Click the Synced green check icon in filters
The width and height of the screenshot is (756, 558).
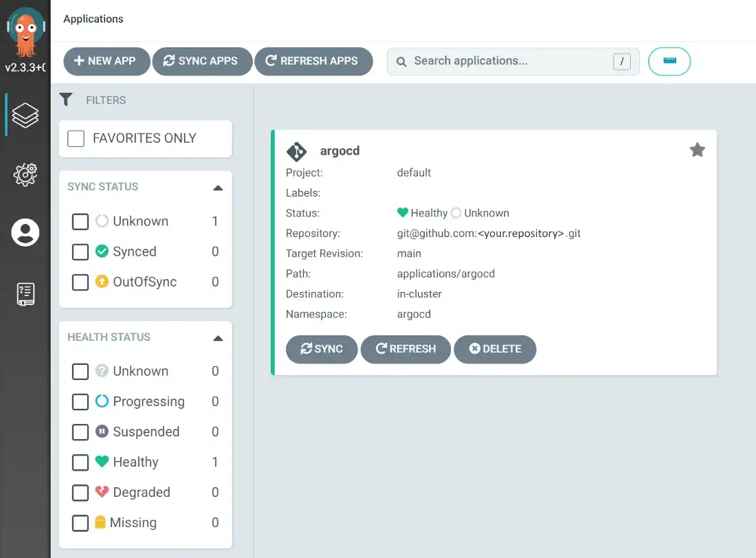102,251
